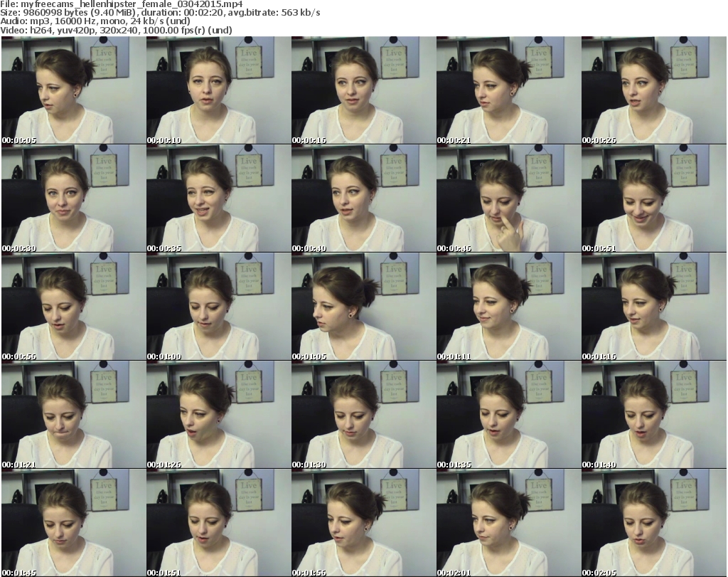The image size is (728, 577).
Task: Select the frame timestamped 00:01:21
Action: tap(73, 415)
